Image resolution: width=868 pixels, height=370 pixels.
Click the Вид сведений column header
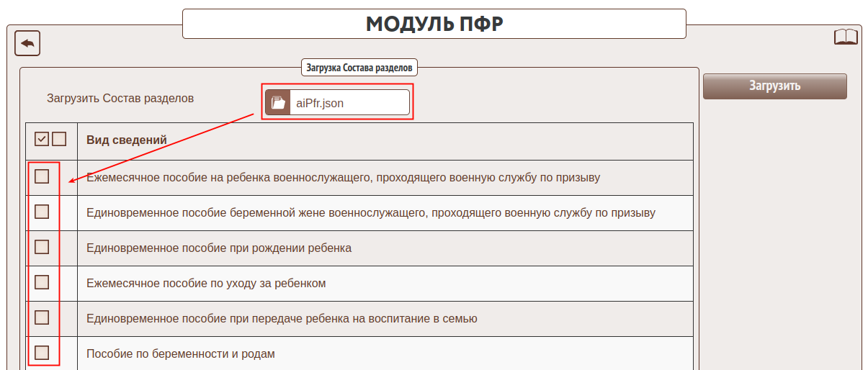(x=127, y=140)
